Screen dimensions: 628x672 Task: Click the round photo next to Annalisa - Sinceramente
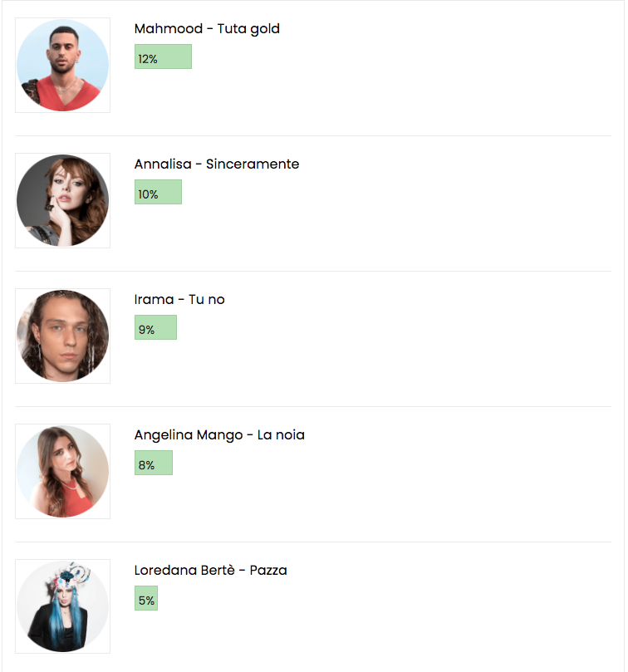[62, 200]
